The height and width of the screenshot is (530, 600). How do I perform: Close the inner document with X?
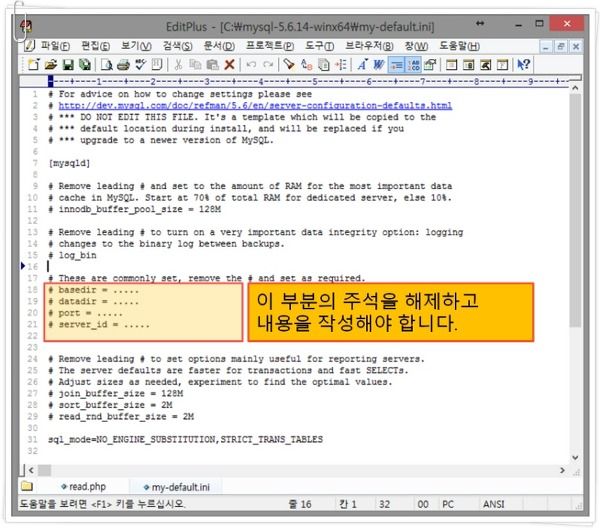click(x=576, y=47)
